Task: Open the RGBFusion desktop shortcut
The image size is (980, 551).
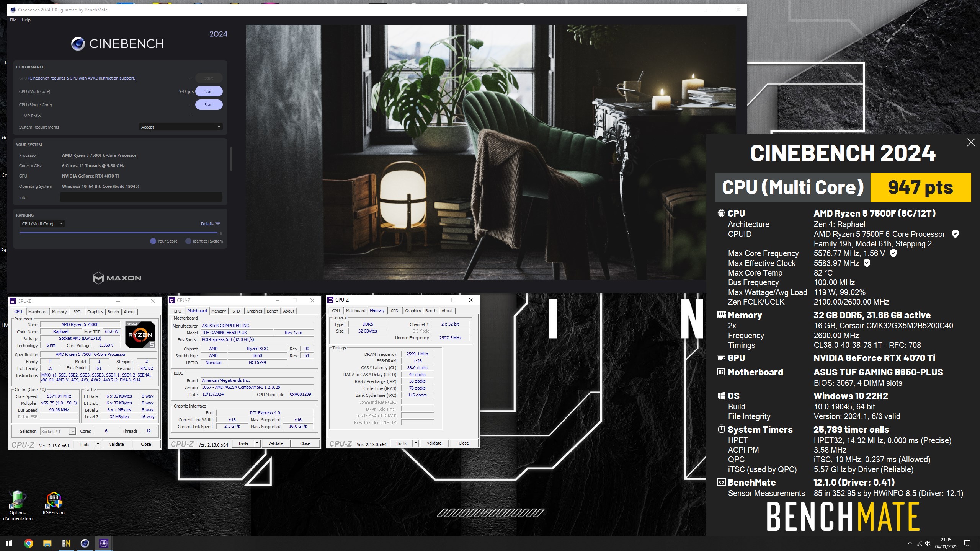Action: (x=54, y=503)
